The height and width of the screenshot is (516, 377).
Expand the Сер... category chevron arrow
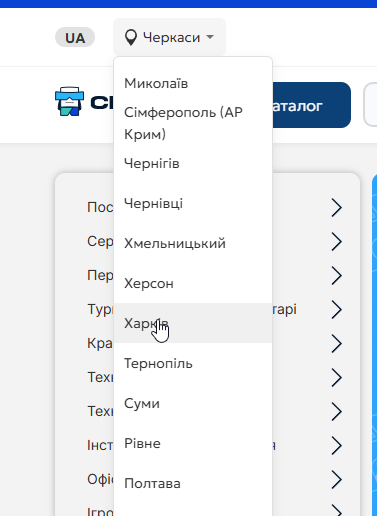pyautogui.click(x=337, y=241)
